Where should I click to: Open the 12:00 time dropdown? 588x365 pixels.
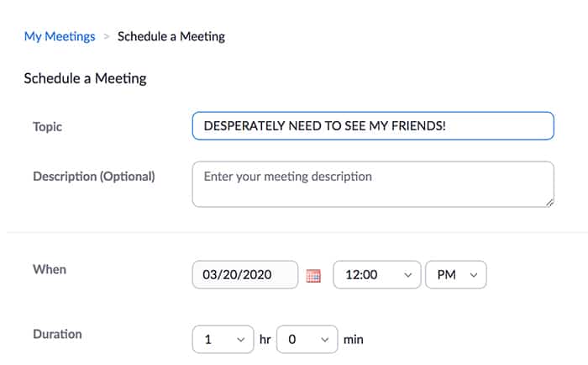(x=377, y=274)
